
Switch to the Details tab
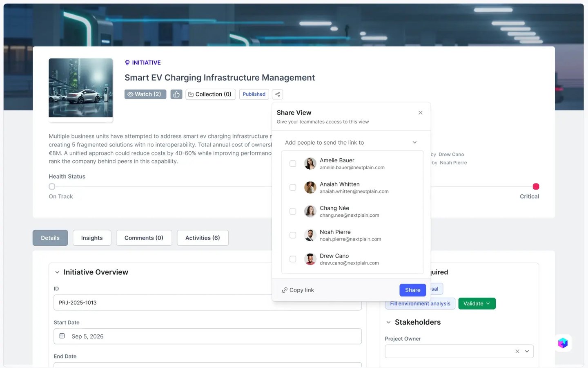[x=50, y=238]
